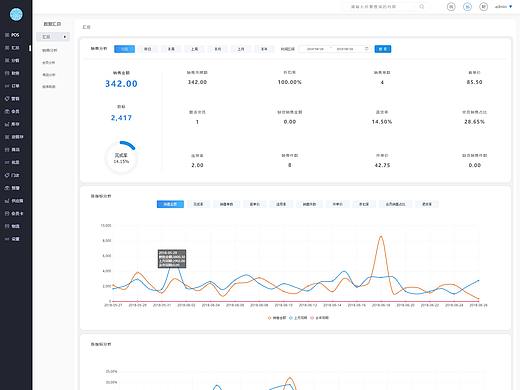The width and height of the screenshot is (520, 390).
Task: Click the 2.00 value in the bottom stats row
Action: (197, 165)
